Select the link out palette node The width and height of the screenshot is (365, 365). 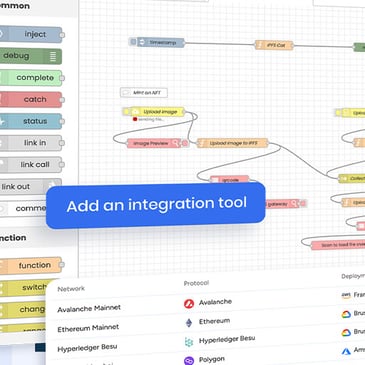click(x=31, y=186)
